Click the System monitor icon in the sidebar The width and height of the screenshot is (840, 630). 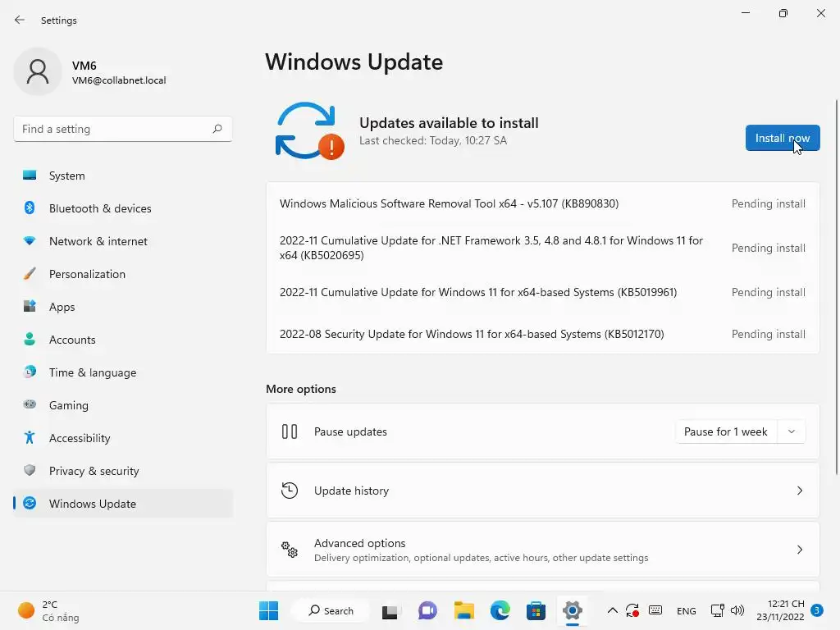pyautogui.click(x=30, y=176)
